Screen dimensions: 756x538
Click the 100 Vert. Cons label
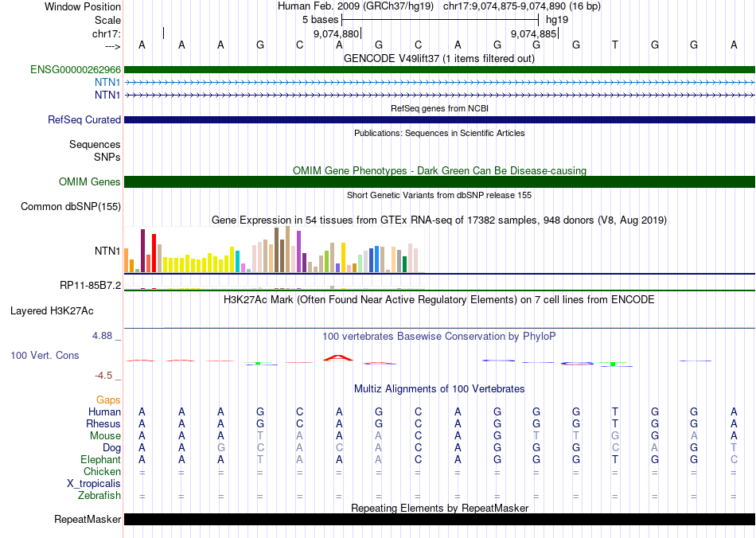click(45, 355)
